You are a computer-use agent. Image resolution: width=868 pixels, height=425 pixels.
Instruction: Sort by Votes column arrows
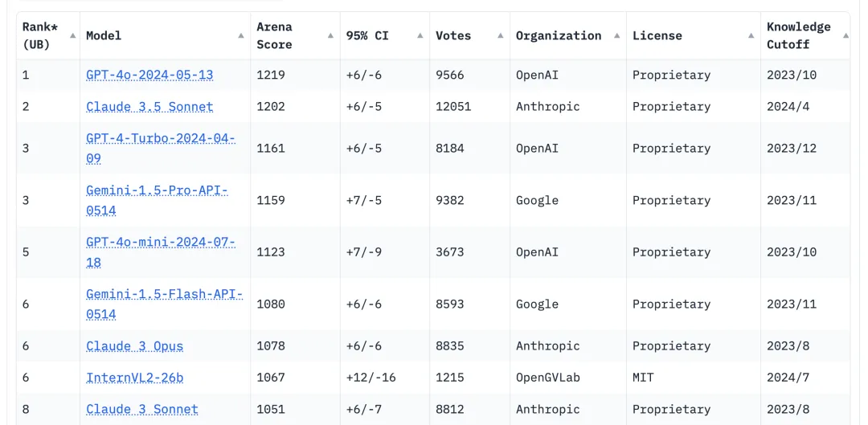coord(500,36)
